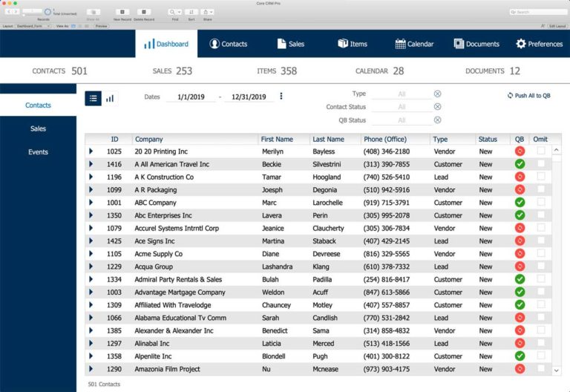Click the end date field 12/31/2019
The width and height of the screenshot is (570, 392).
(249, 97)
